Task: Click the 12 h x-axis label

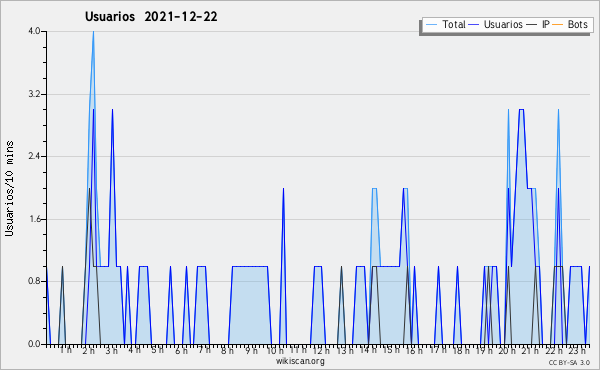Action: (321, 351)
